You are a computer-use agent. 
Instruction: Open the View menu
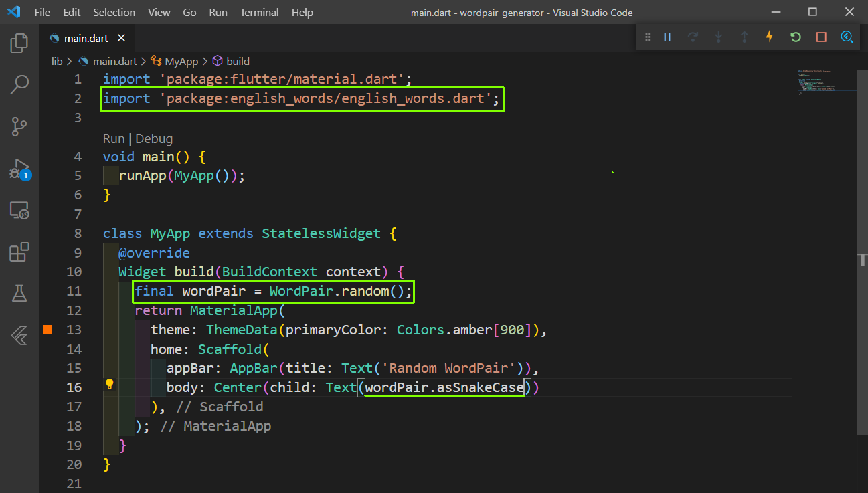159,13
